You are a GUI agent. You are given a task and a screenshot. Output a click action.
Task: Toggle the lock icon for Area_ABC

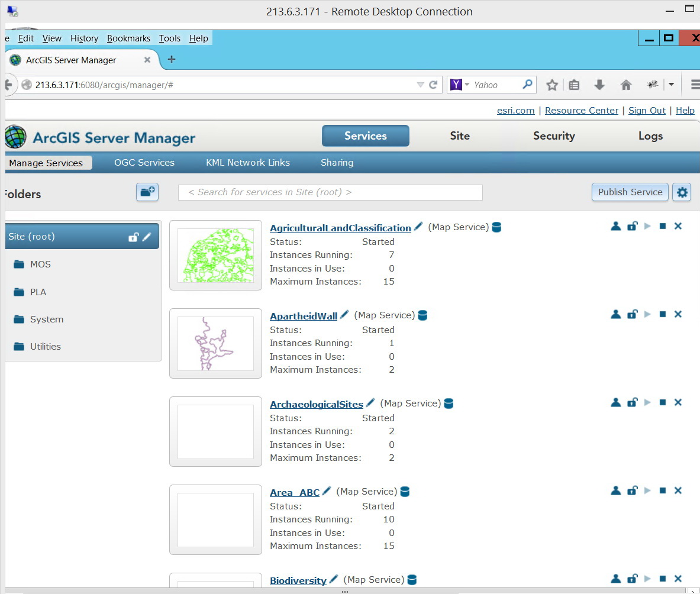pyautogui.click(x=632, y=490)
